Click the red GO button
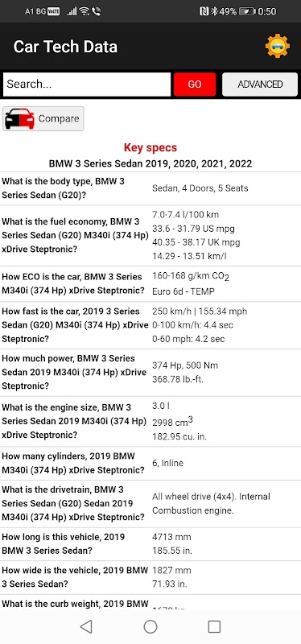The height and width of the screenshot is (644, 301). (x=195, y=85)
